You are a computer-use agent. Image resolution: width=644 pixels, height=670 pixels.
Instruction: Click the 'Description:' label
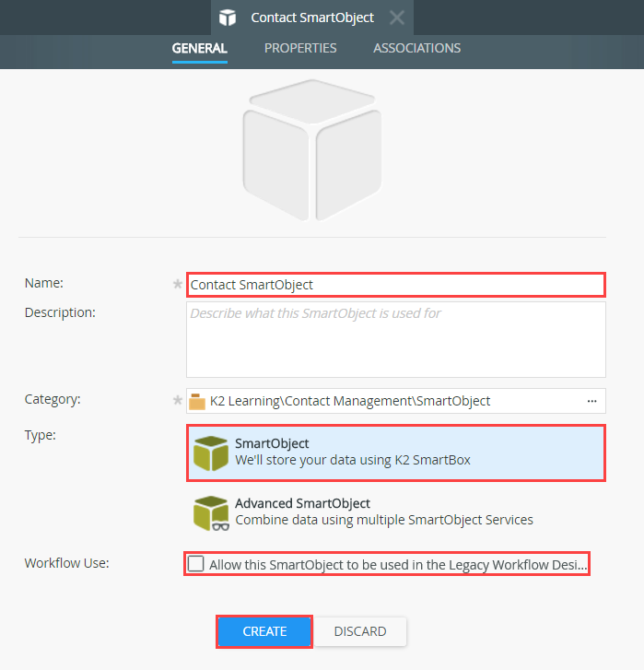(60, 312)
